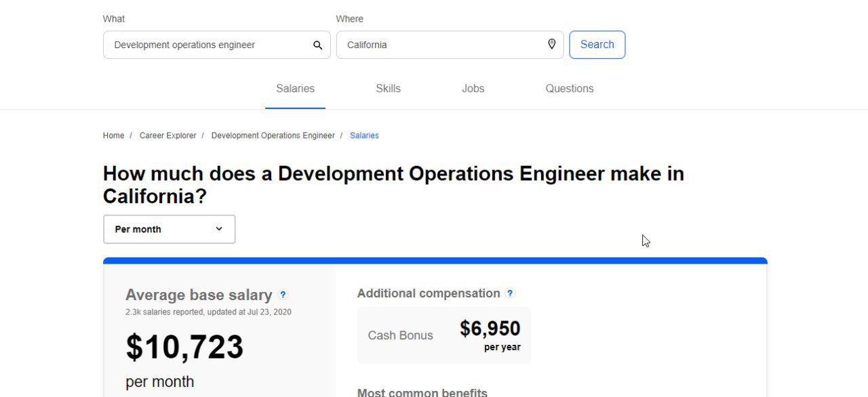Open the help tooltip beside Average base salary
Screen dimensions: 868x397
click(x=283, y=295)
